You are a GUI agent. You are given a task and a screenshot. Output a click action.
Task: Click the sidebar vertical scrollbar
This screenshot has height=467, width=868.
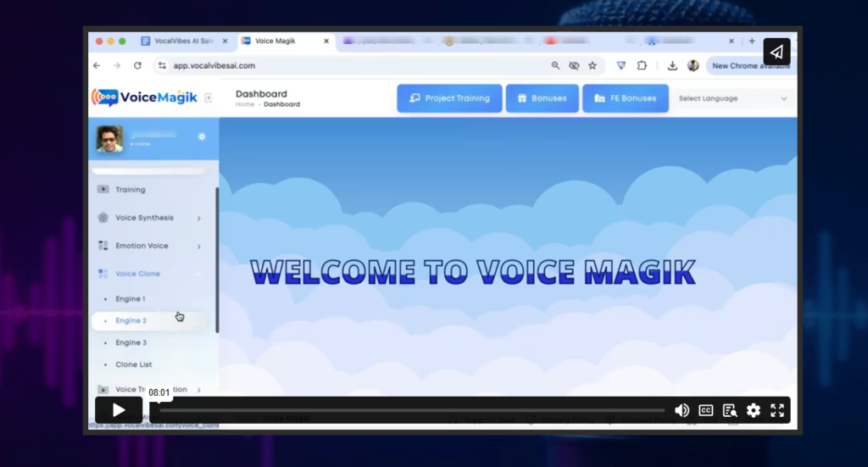(217, 260)
